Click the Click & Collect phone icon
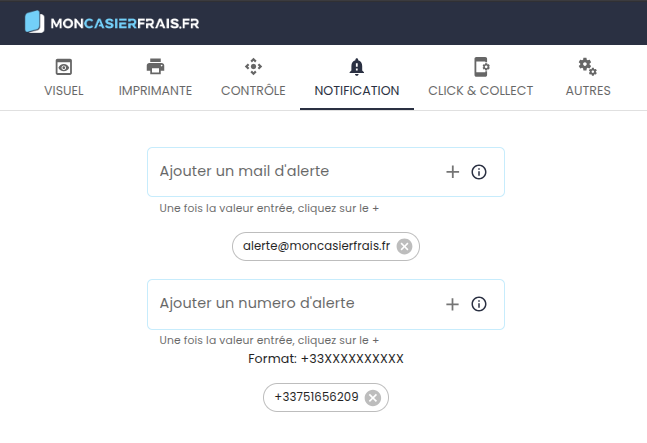This screenshot has width=647, height=443. click(x=481, y=67)
